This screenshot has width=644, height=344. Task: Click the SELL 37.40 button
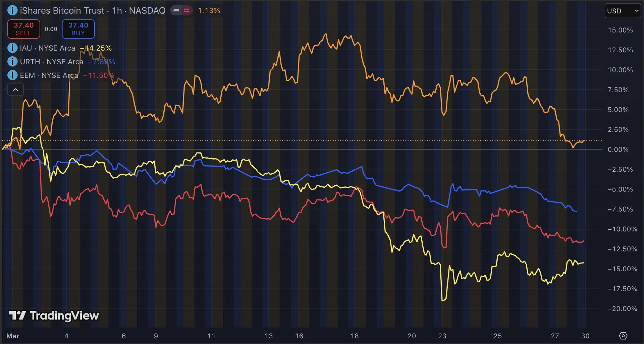(23, 29)
